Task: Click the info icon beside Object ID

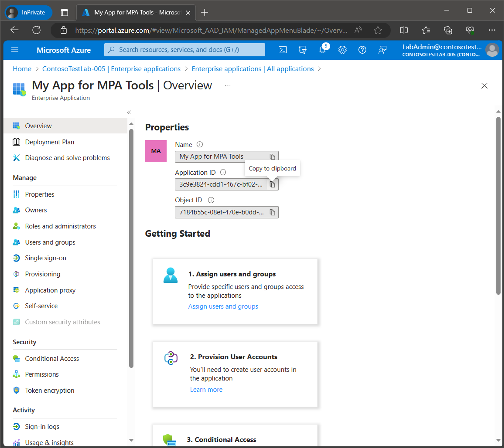Action: [x=211, y=200]
